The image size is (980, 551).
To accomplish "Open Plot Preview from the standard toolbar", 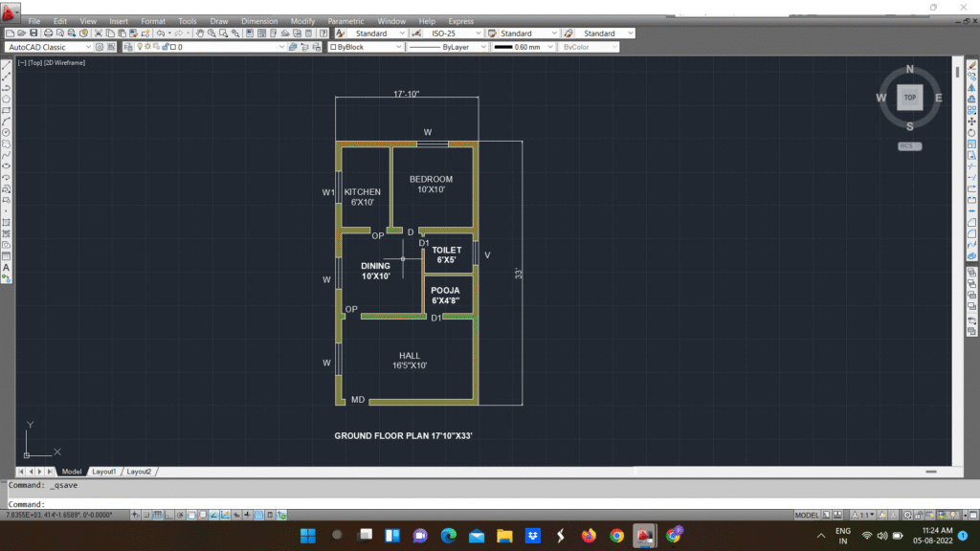I will (60, 33).
